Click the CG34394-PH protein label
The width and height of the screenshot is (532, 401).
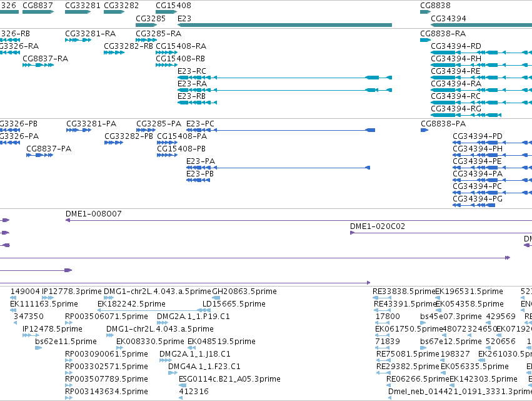478,149
